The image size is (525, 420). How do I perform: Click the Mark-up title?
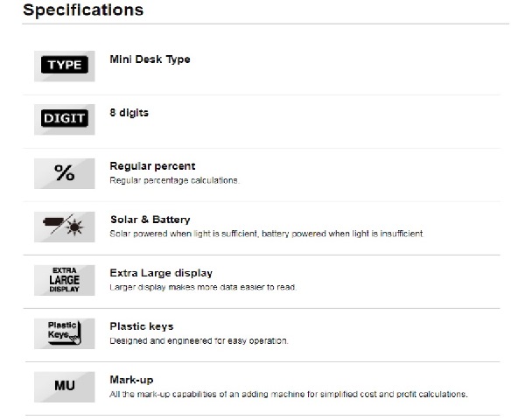pos(131,380)
